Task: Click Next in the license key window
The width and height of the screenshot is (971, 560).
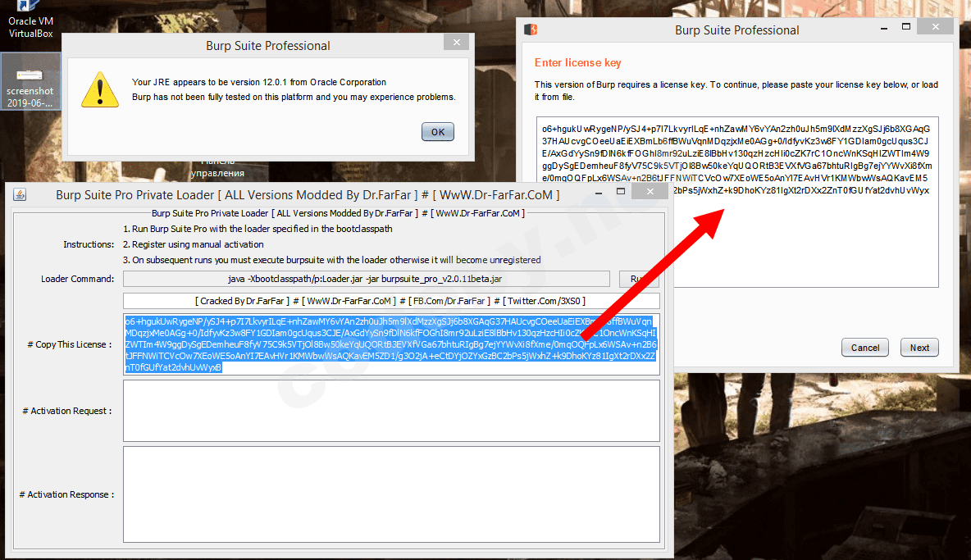Action: (x=919, y=348)
